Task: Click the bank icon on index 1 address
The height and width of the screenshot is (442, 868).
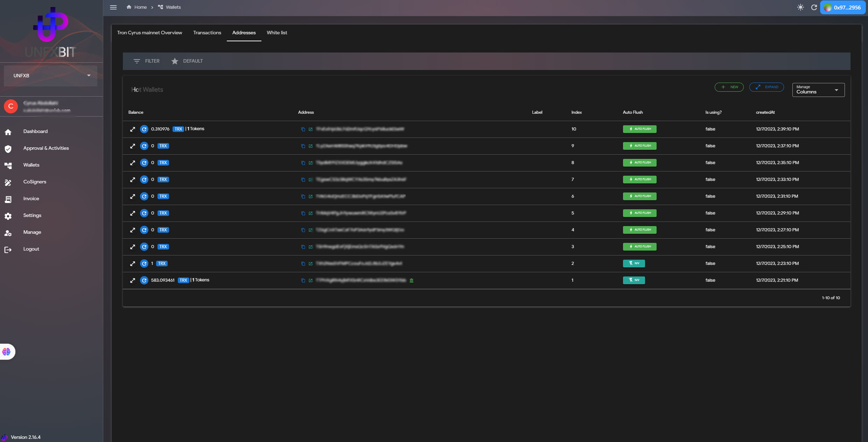Action: 412,280
